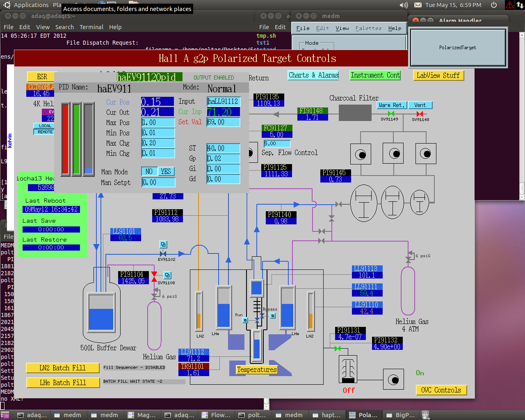Click the leftmost roots blower ellipse
Viewport: 525px width, 420px height.
(364, 203)
